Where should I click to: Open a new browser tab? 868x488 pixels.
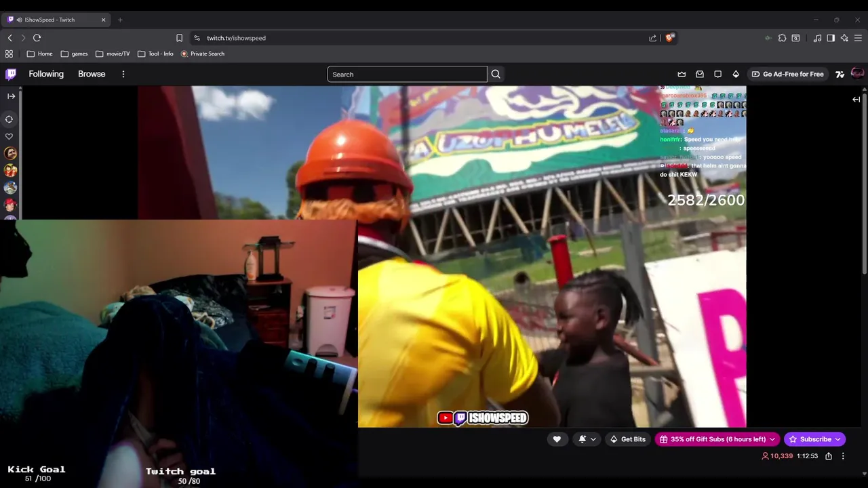[x=120, y=20]
